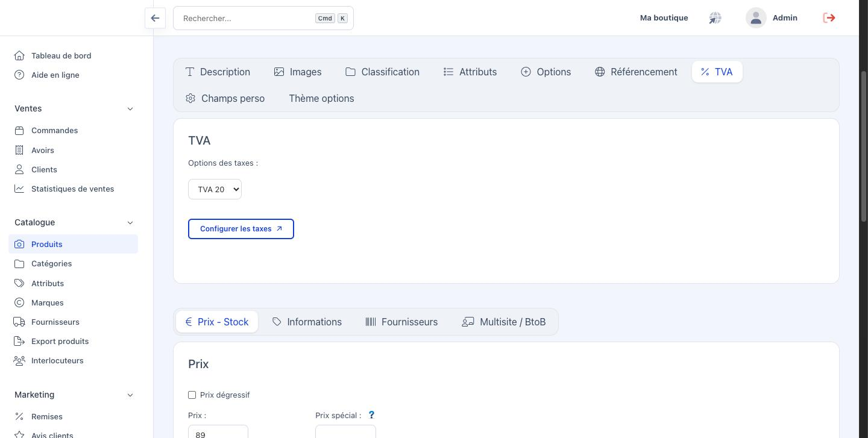Open the Champs perso tab
Viewport: 868px width, 438px height.
pyautogui.click(x=225, y=98)
